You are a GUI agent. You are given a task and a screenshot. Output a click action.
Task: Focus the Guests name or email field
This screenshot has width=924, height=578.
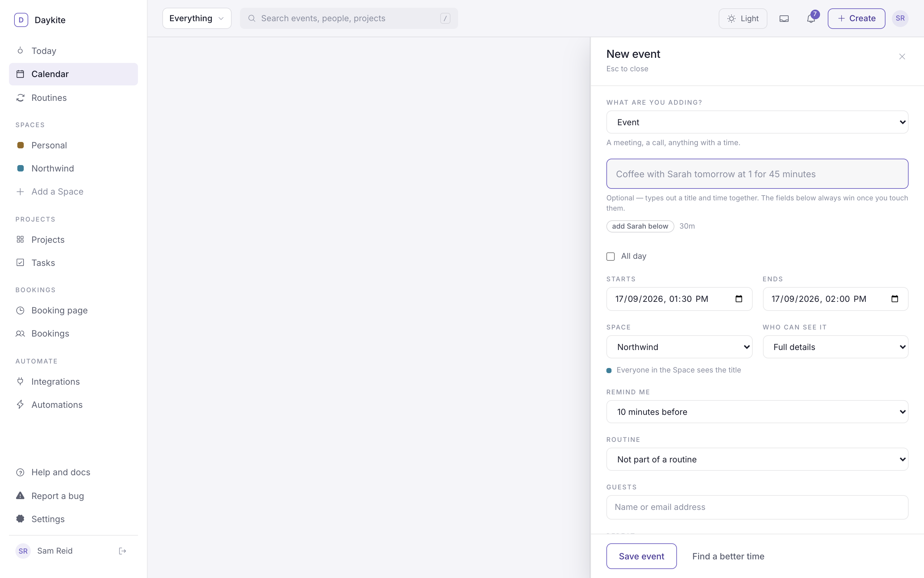tap(757, 507)
